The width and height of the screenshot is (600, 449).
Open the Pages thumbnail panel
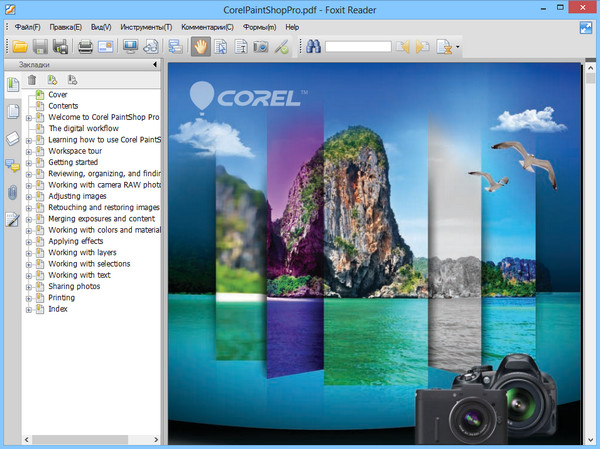coord(13,111)
